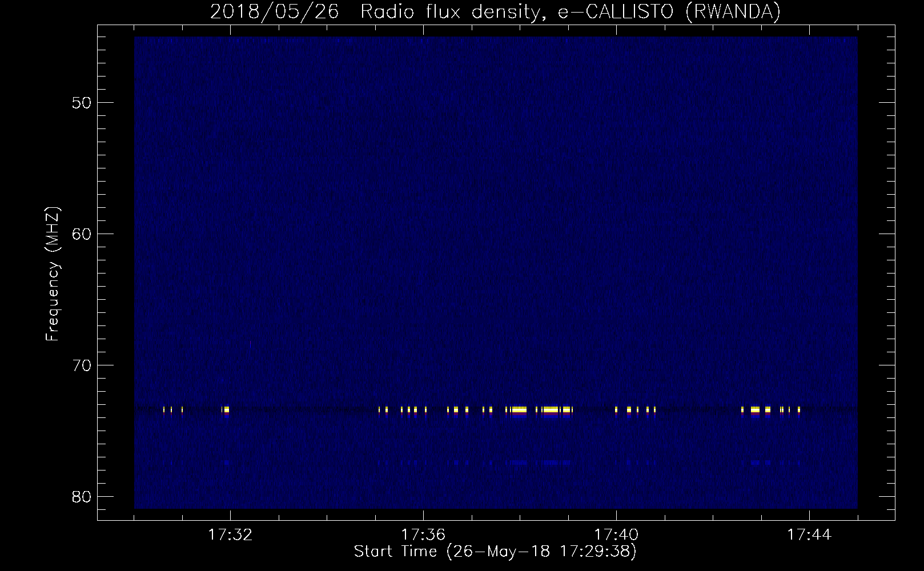This screenshot has height=571, width=924.
Task: Click the 17:32 time tick label
Action: point(230,535)
